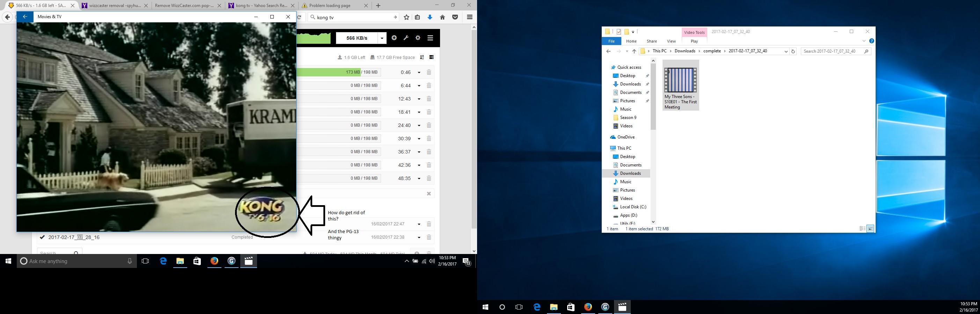Open Firefox hamburger menu
980x314 pixels.
point(469,17)
